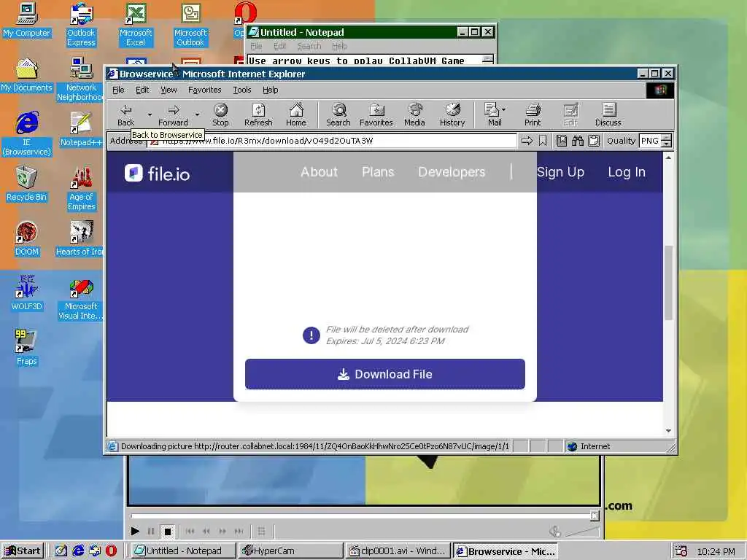Change the Quality PNG stepper
The width and height of the screenshot is (747, 560).
click(667, 141)
